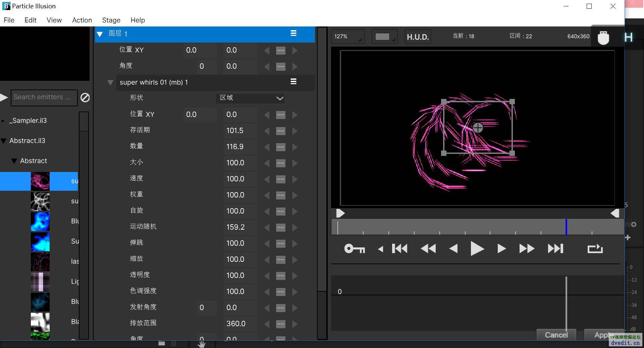Click the Cancel button
The image size is (644, 348).
click(x=556, y=335)
